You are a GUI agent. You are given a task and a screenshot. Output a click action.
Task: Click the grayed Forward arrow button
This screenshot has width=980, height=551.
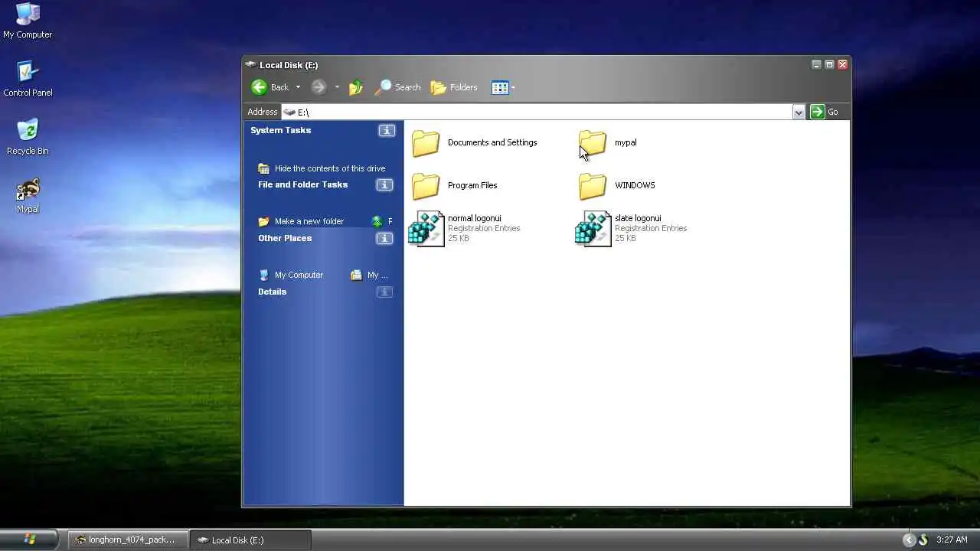(x=318, y=87)
